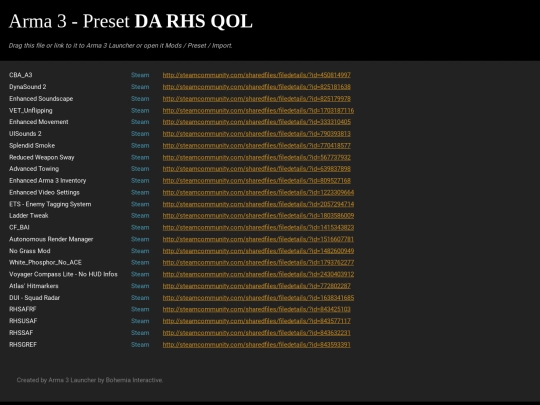Viewport: 540px width, 405px height.
Task: Open the Workshop link for No Grass Mod
Action: point(258,251)
